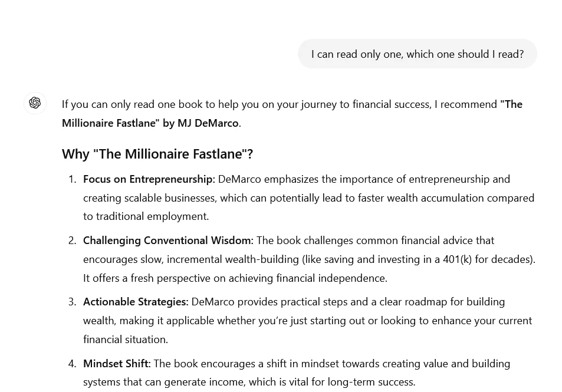Click the bold text Actionable Strategies
Viewport: 562px width, 392px height.
(136, 302)
